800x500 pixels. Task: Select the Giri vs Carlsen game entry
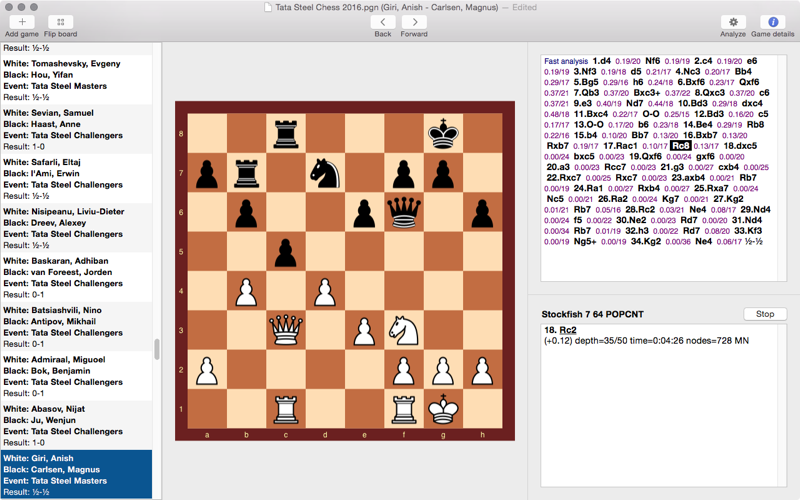[76, 475]
